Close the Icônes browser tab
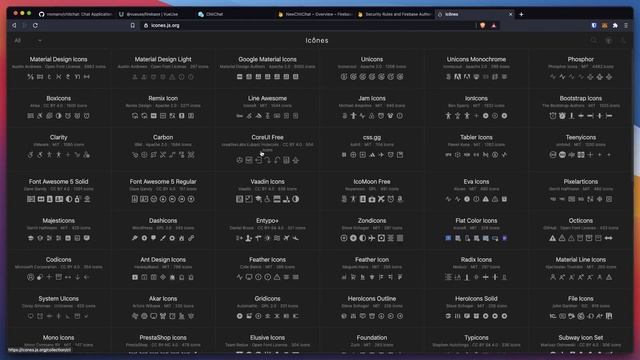The image size is (640, 360). pyautogui.click(x=510, y=14)
